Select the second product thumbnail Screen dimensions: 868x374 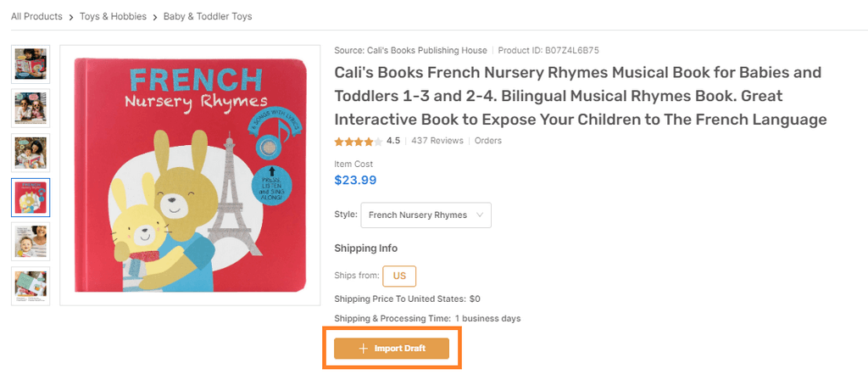[x=31, y=109]
